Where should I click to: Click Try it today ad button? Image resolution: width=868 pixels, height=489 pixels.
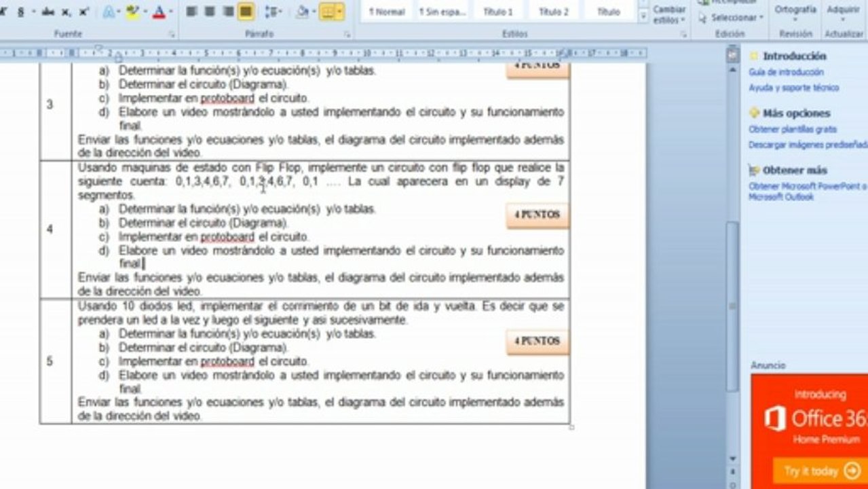pos(820,471)
